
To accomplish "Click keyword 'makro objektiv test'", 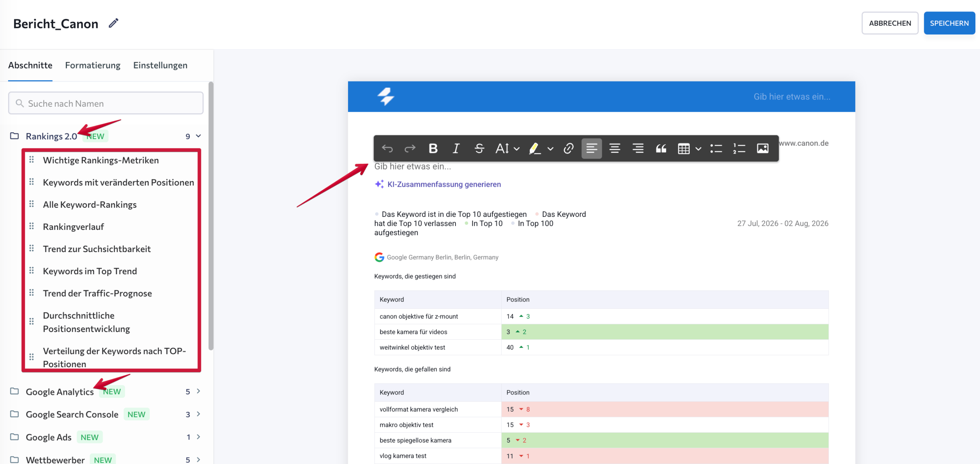I will pyautogui.click(x=407, y=425).
